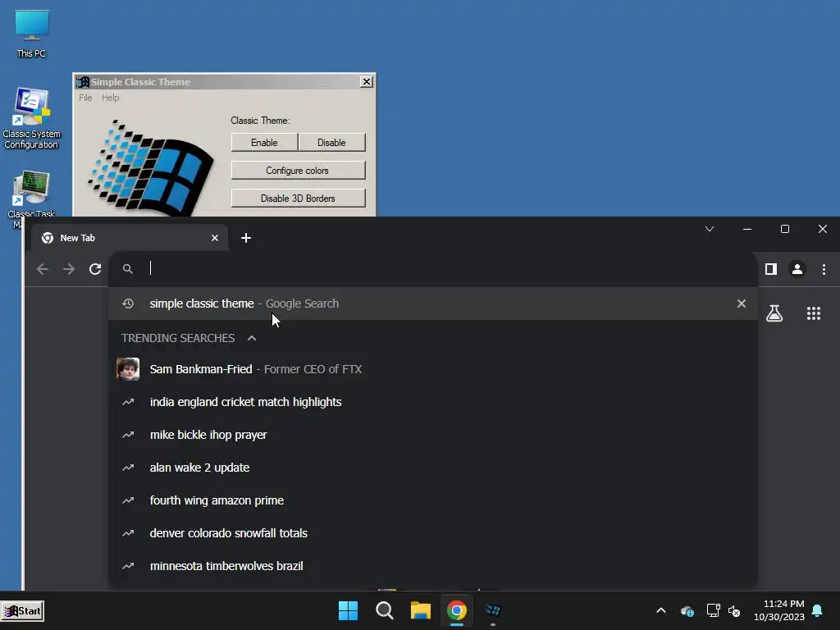The width and height of the screenshot is (840, 630).
Task: Click Disable 3D Borders button
Action: coord(298,199)
